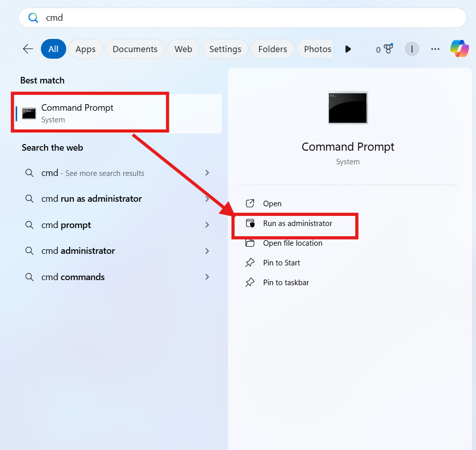
Task: Select Command Prompt best match result
Action: [77, 113]
